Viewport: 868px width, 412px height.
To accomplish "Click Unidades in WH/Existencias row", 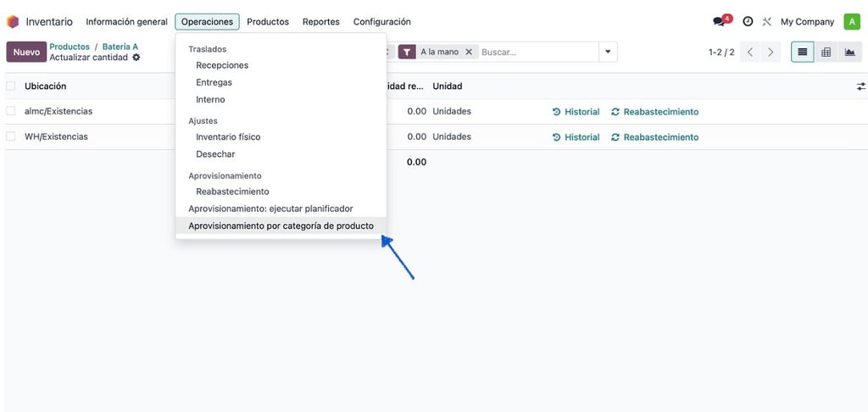I will tap(452, 136).
